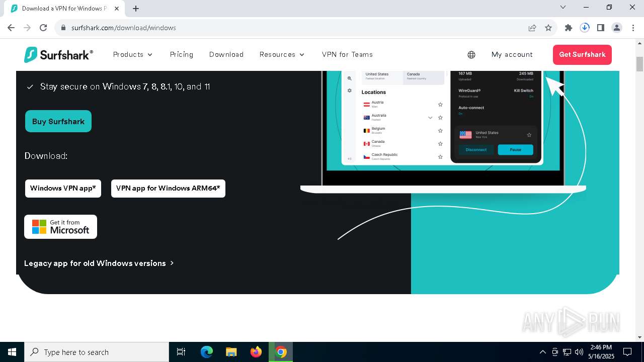The height and width of the screenshot is (362, 644).
Task: Click the Surfshark logo in header
Action: pyautogui.click(x=58, y=54)
